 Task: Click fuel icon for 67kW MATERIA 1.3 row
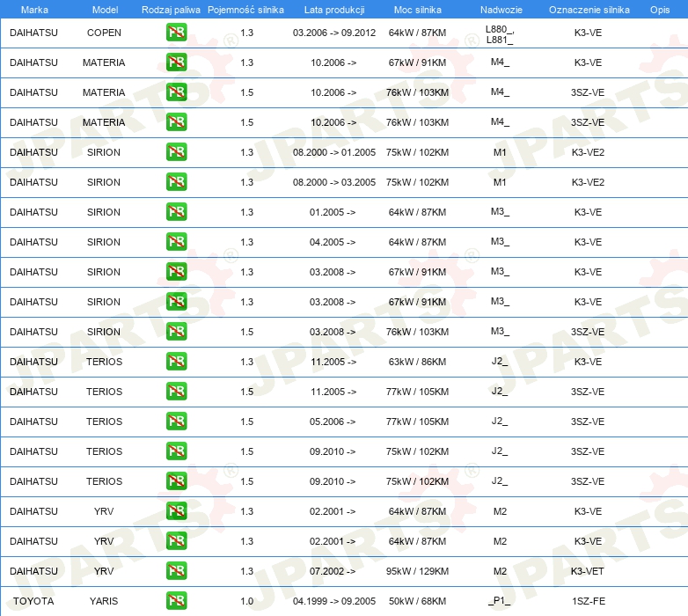pos(176,62)
